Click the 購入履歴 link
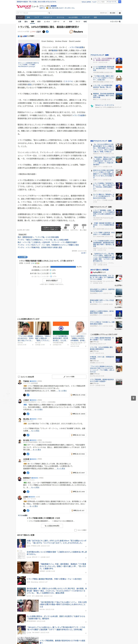The image size is (138, 644). (x=112, y=13)
